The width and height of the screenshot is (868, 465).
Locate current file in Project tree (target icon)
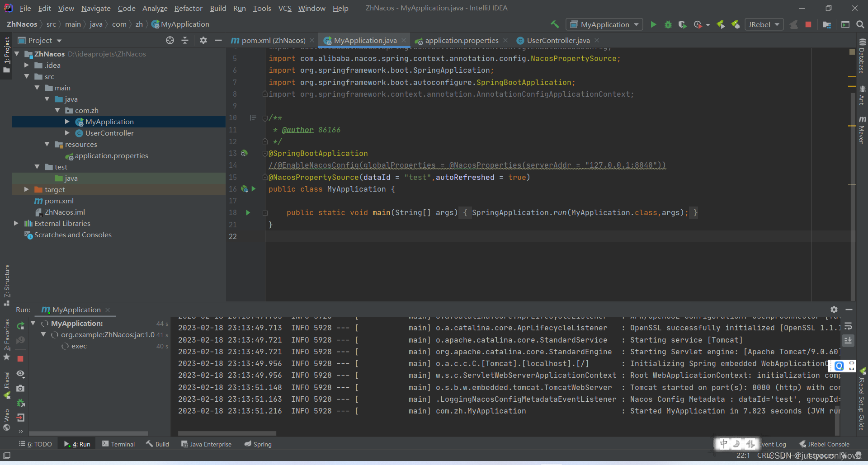[x=170, y=40]
